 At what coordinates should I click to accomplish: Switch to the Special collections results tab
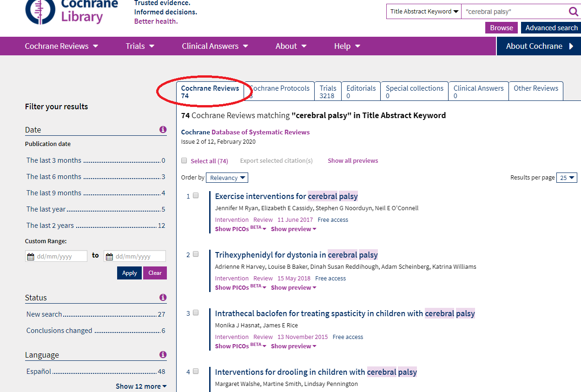click(x=415, y=92)
